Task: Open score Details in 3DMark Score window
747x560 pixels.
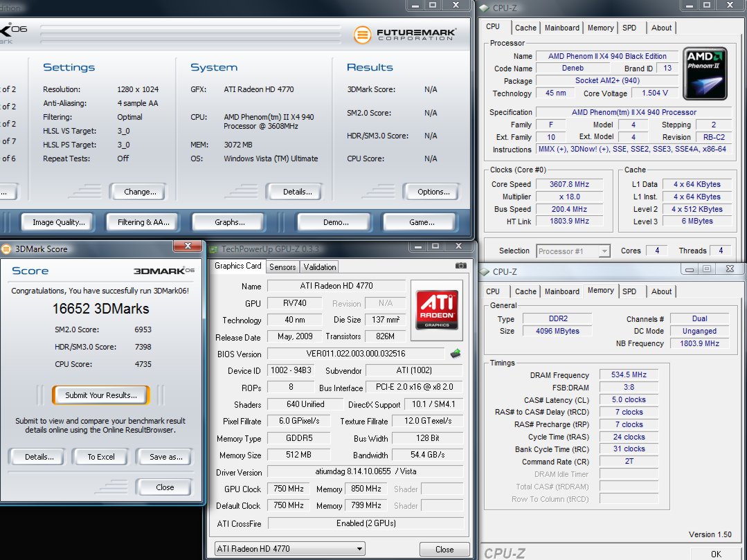Action: (39, 457)
